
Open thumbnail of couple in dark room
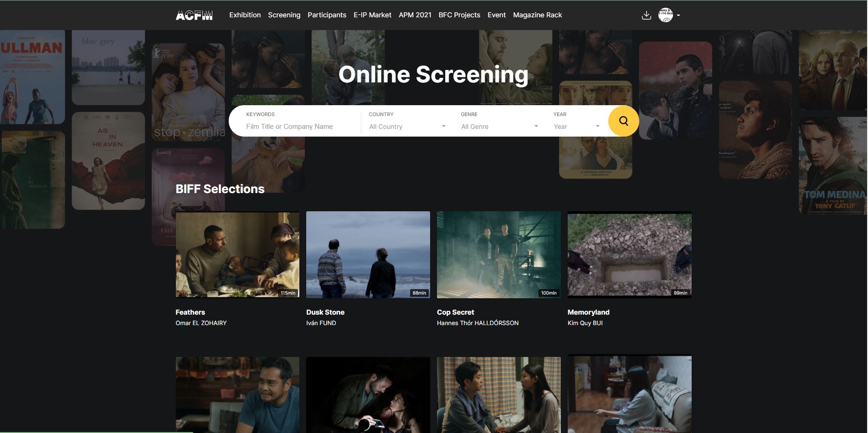[368, 395]
